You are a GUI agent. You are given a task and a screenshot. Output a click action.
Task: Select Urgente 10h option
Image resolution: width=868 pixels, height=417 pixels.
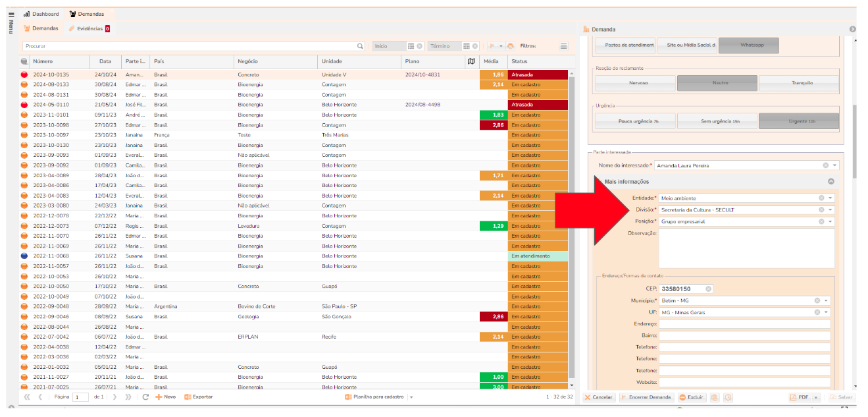coord(799,121)
